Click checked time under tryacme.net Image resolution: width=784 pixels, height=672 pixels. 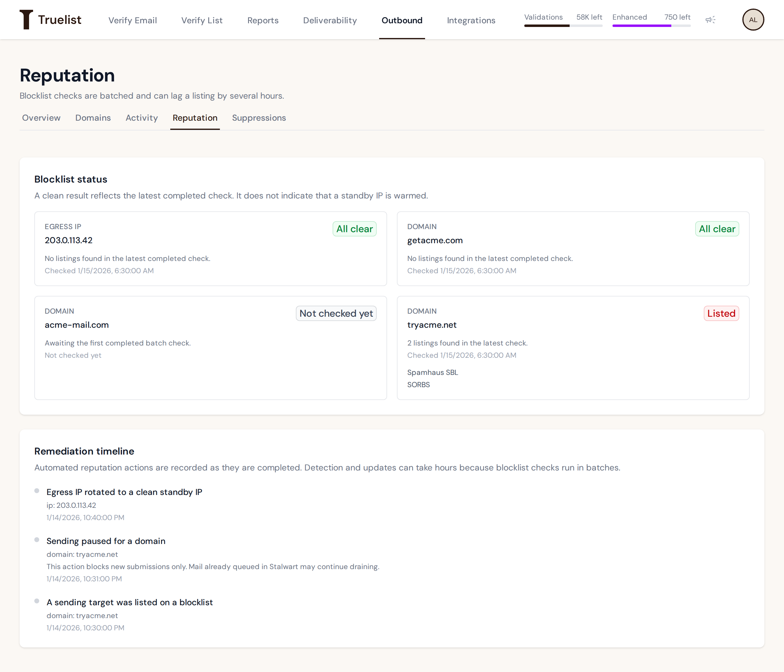(462, 355)
